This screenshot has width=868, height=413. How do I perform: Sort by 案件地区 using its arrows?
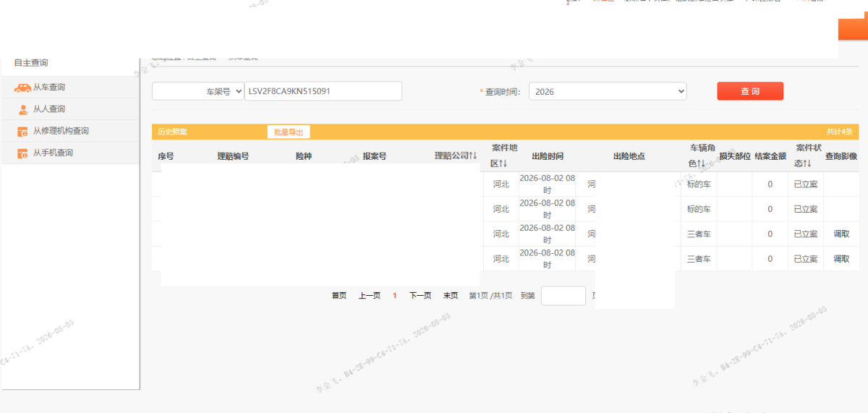(504, 164)
